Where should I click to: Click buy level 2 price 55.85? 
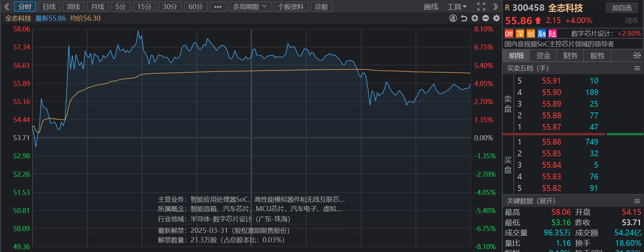pyautogui.click(x=551, y=154)
